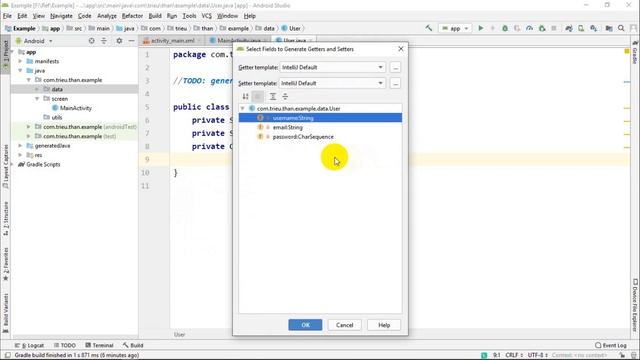Open the profiler gauge icon in toolbar
640x360 pixels.
[x=529, y=28]
